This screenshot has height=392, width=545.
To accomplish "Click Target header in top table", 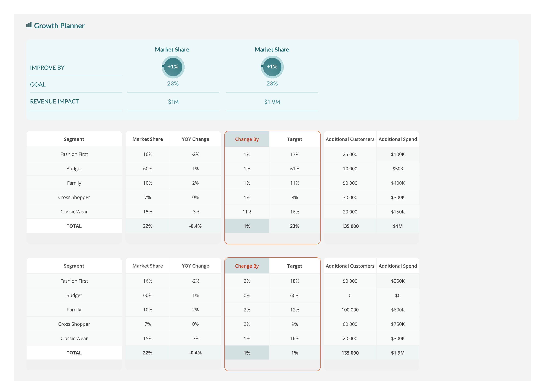I will [x=294, y=139].
